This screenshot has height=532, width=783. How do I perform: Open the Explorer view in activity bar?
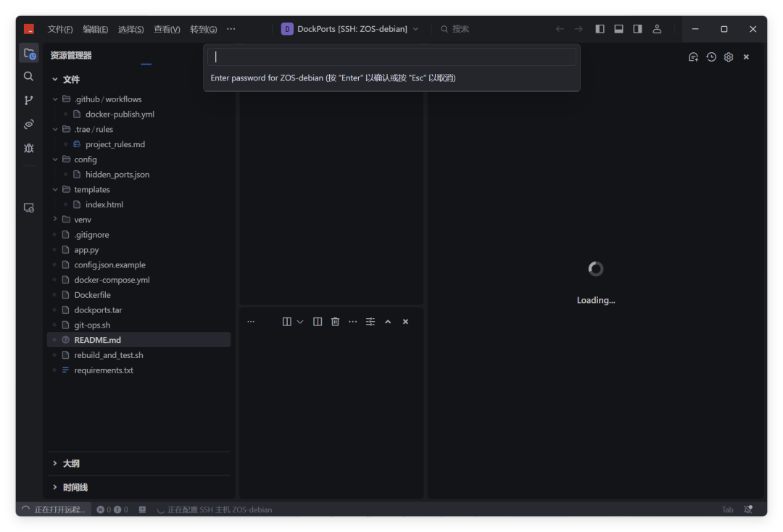(x=29, y=54)
